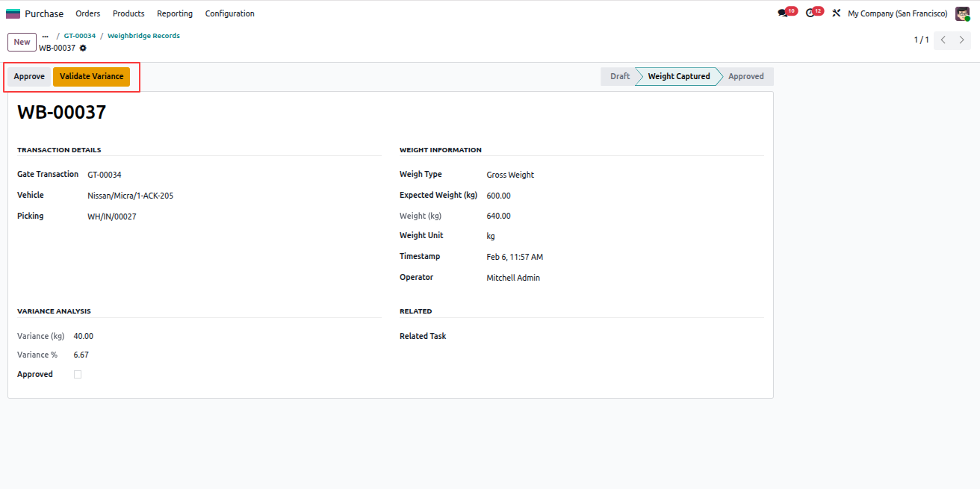The image size is (980, 489).
Task: Open the Reporting menu
Action: [175, 13]
